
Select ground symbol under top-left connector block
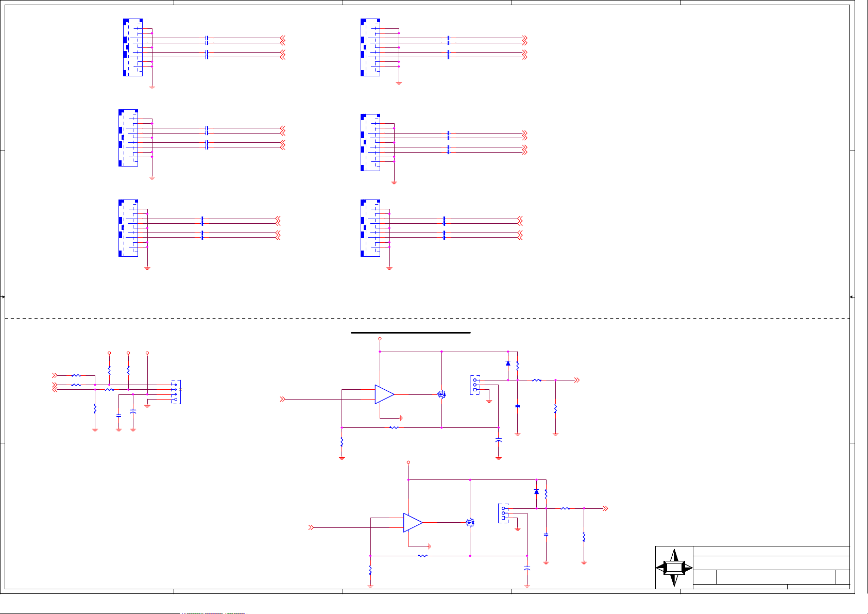152,87
